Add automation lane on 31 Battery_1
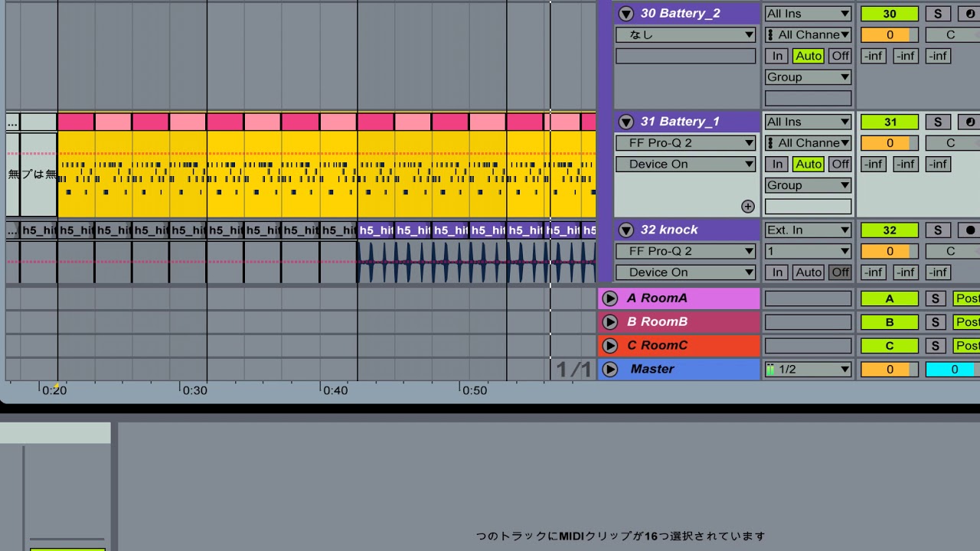 click(x=748, y=207)
